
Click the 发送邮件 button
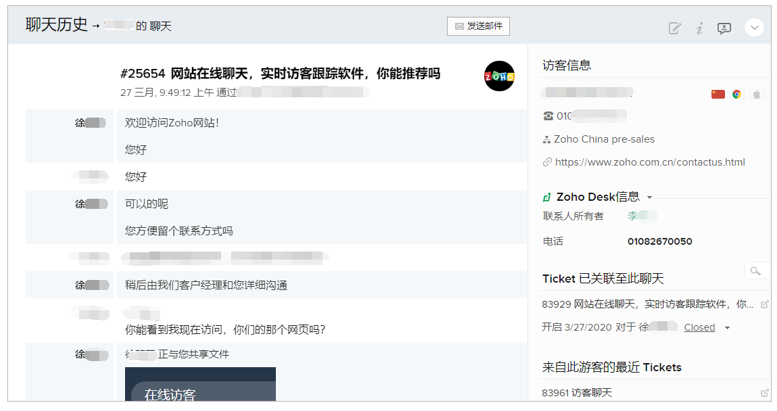click(478, 26)
